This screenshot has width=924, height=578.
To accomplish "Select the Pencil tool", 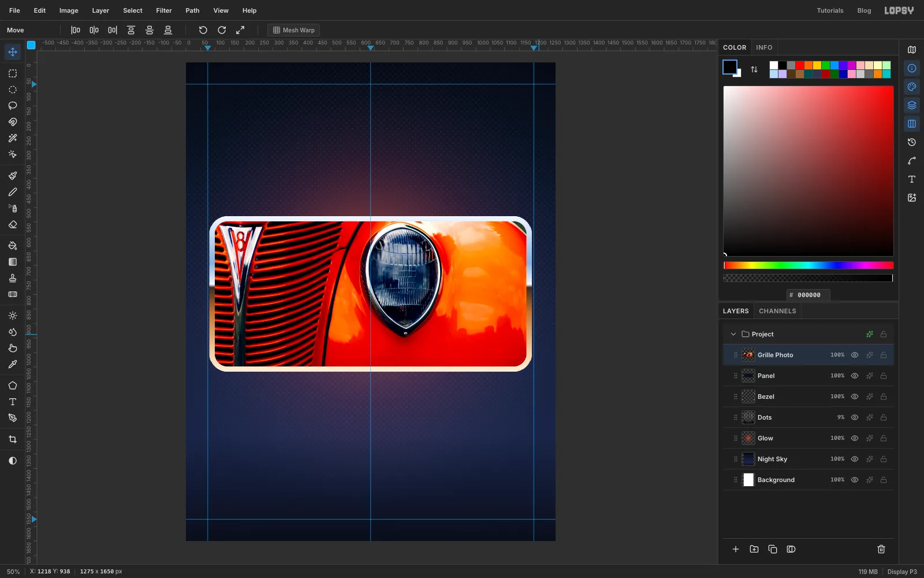I will point(13,192).
